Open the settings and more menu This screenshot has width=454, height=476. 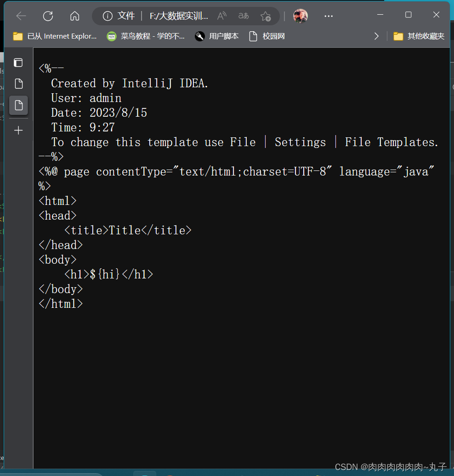328,16
